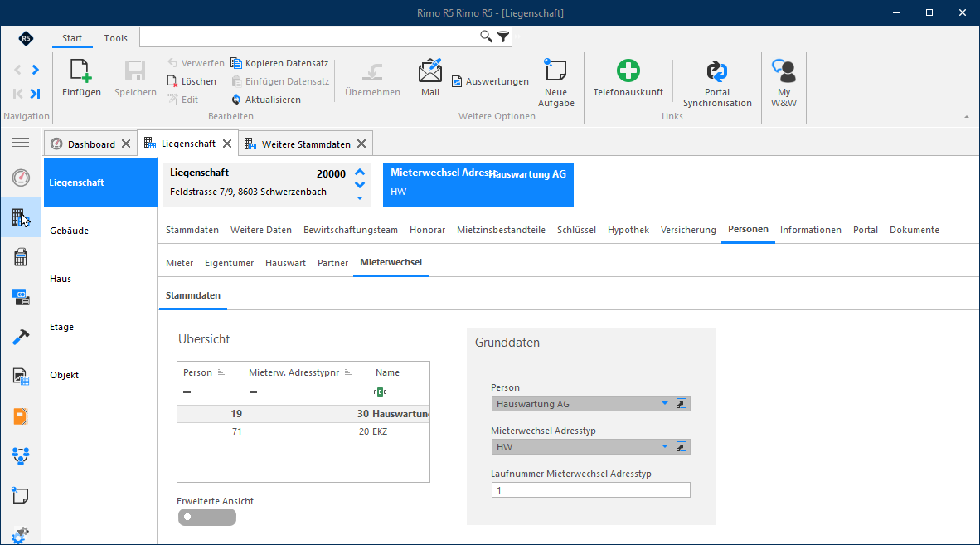
Task: Sort by the Person column header
Action: (197, 372)
